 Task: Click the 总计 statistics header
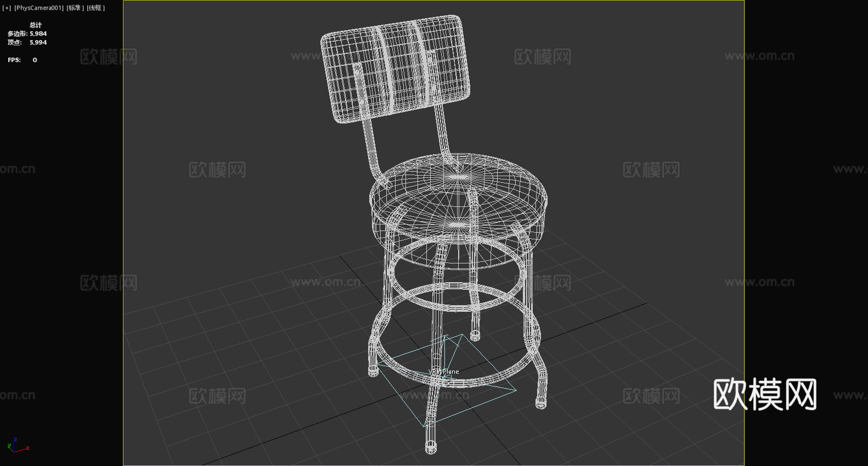36,25
